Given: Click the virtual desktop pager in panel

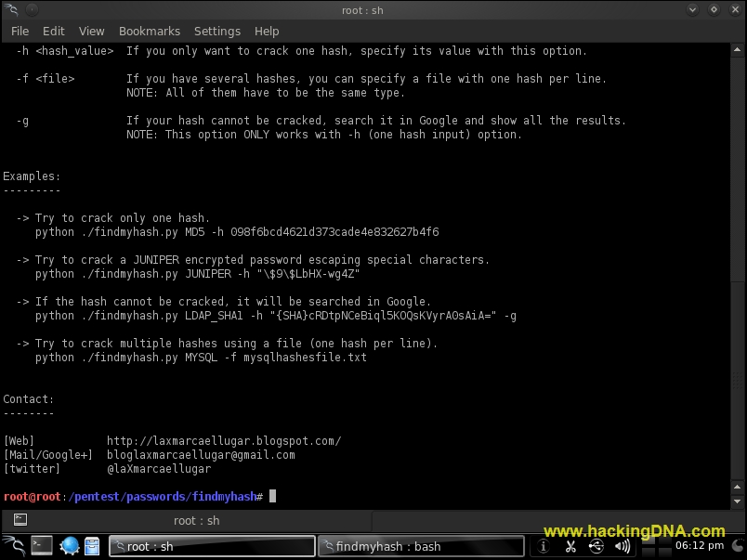Looking at the screenshot, I should click(657, 547).
